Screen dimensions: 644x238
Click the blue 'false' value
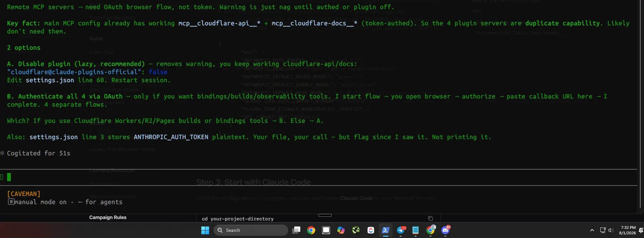[158, 72]
